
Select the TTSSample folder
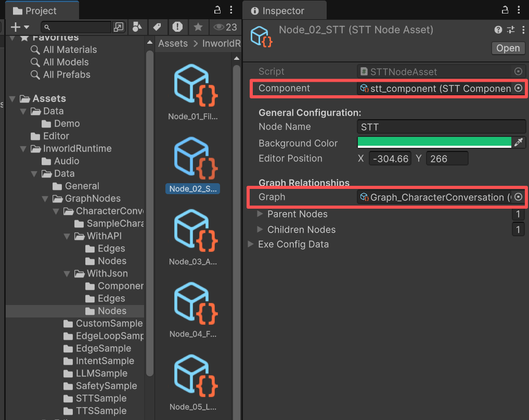tap(95, 411)
